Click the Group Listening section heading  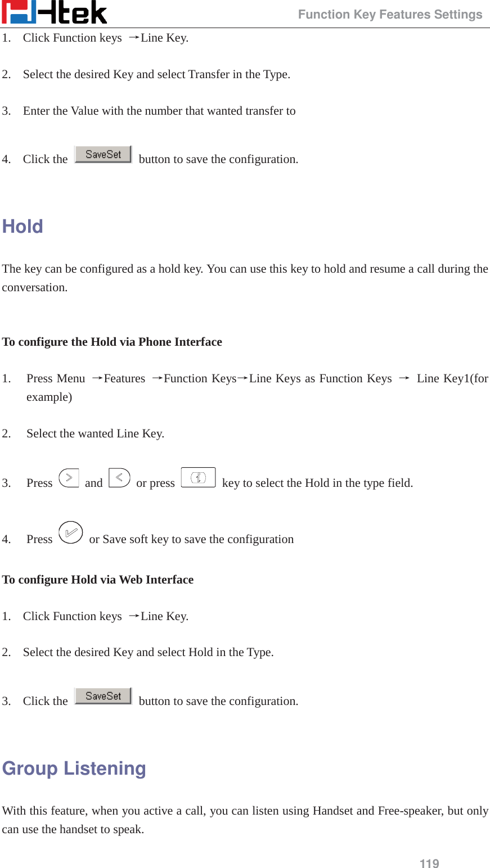[x=74, y=768]
